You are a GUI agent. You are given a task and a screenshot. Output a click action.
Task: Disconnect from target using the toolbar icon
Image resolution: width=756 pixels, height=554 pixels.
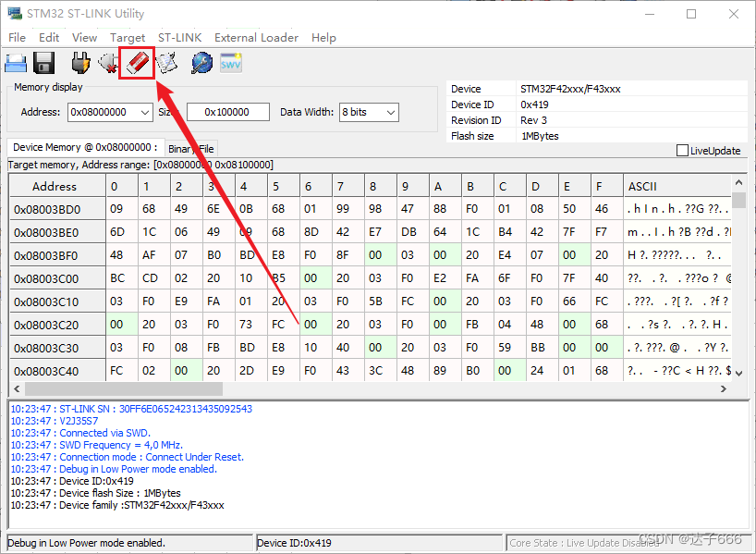coord(108,62)
